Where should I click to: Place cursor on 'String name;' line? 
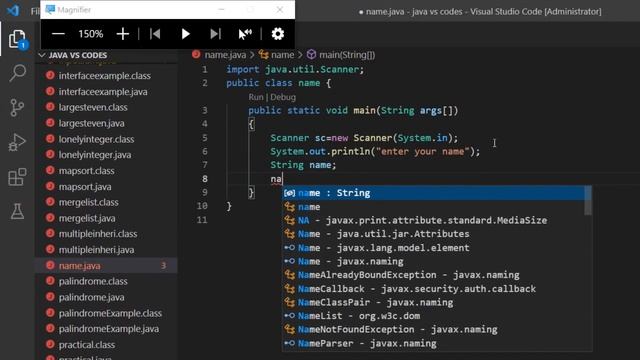303,165
